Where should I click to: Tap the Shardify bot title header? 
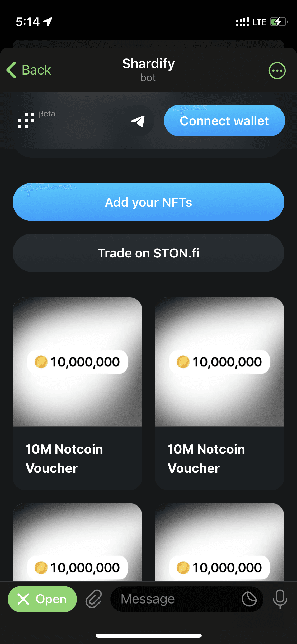point(148,70)
